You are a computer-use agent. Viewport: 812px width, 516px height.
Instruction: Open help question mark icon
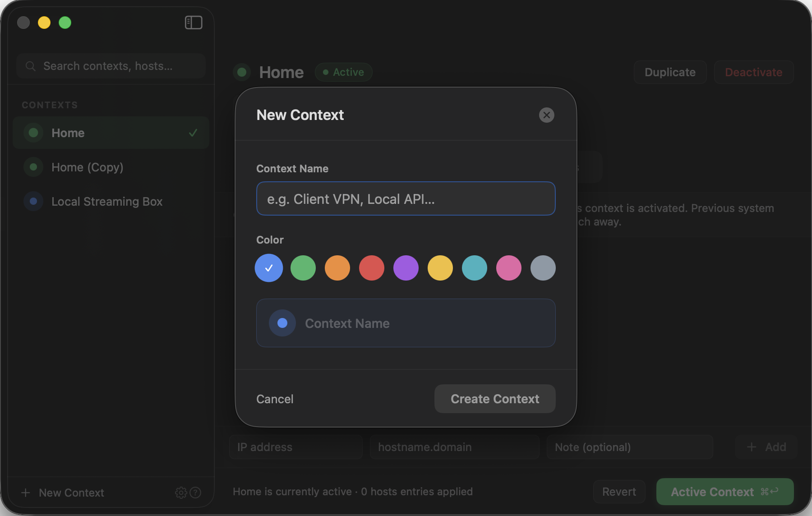point(195,493)
